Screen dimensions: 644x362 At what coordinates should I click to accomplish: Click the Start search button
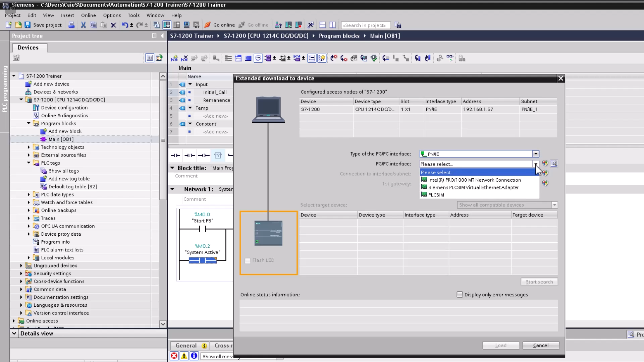point(539,282)
